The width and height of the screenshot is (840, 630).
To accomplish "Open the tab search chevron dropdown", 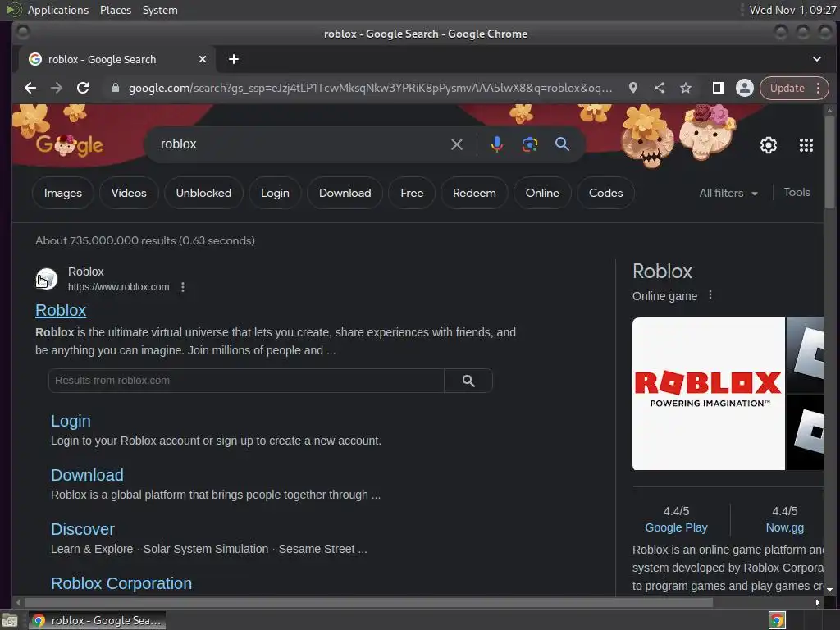I will click(816, 59).
